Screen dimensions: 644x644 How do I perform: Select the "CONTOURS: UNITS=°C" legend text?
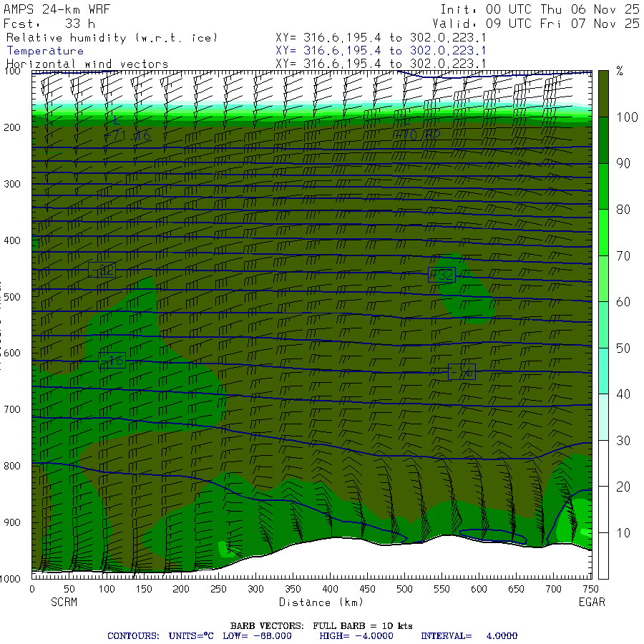point(160,636)
